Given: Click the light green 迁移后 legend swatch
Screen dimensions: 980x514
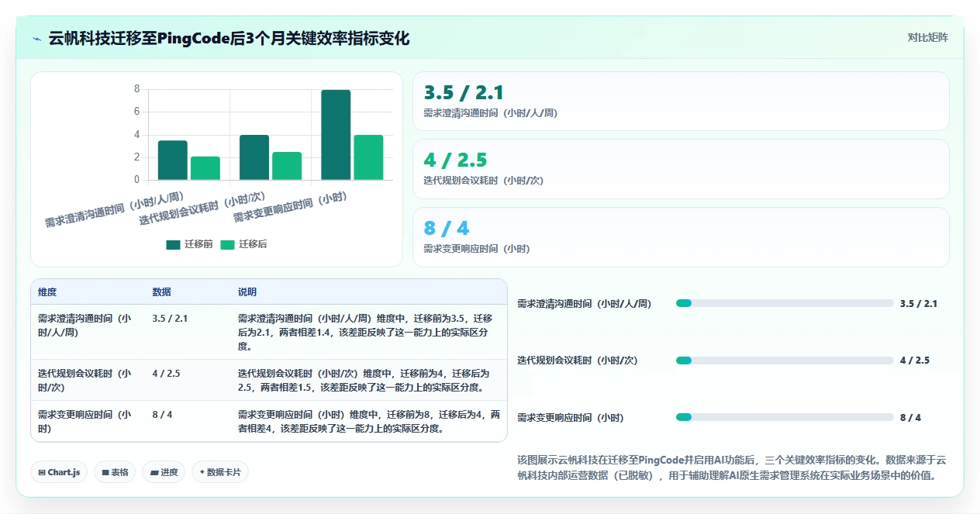Looking at the screenshot, I should point(227,244).
